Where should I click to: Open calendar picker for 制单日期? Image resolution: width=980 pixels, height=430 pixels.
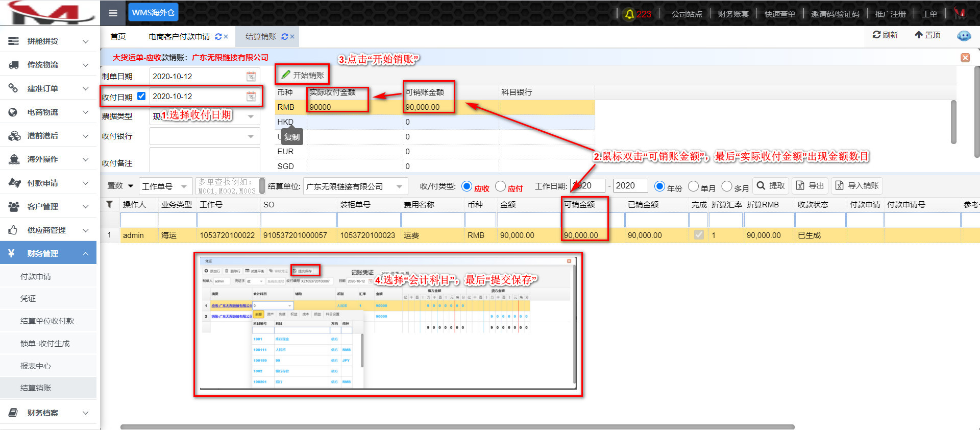[x=251, y=77]
